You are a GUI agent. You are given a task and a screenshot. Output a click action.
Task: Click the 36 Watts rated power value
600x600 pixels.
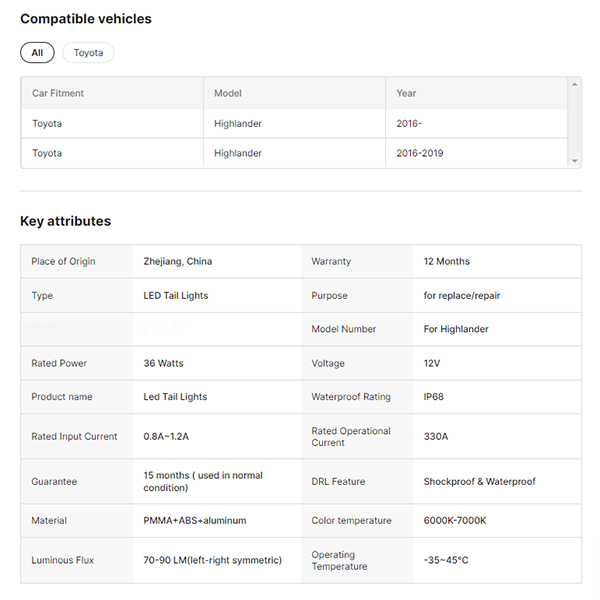(x=164, y=363)
